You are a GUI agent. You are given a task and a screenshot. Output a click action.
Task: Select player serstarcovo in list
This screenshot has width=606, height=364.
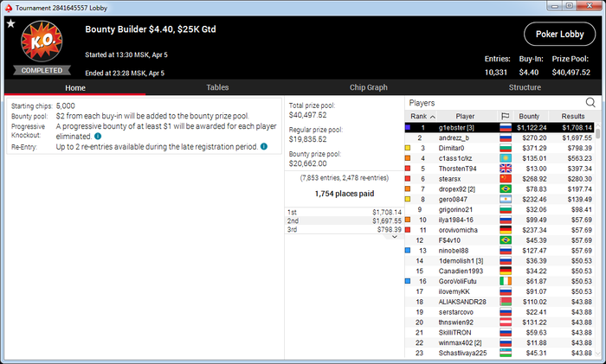click(x=500, y=312)
